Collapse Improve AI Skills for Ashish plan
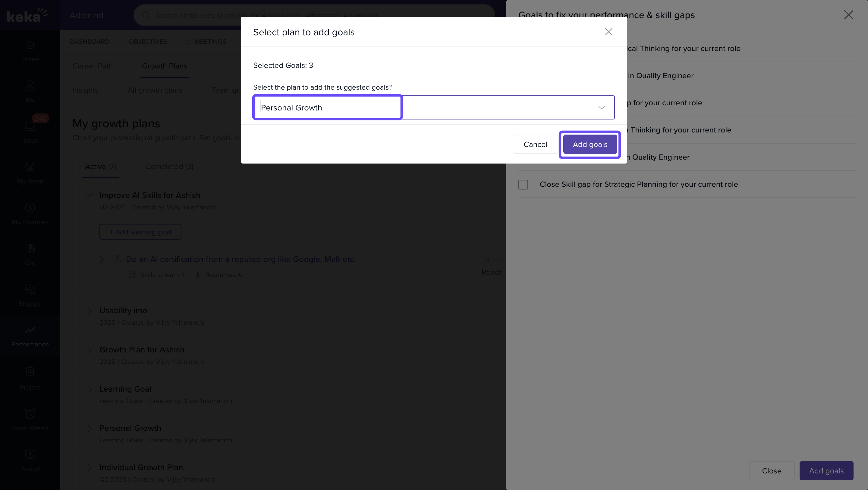868x490 pixels. [89, 195]
